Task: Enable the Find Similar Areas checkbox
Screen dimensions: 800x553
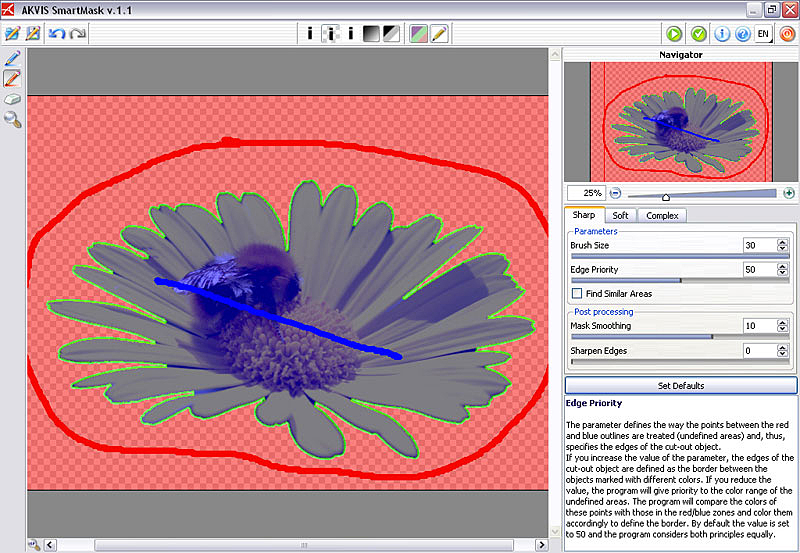Action: (x=577, y=294)
